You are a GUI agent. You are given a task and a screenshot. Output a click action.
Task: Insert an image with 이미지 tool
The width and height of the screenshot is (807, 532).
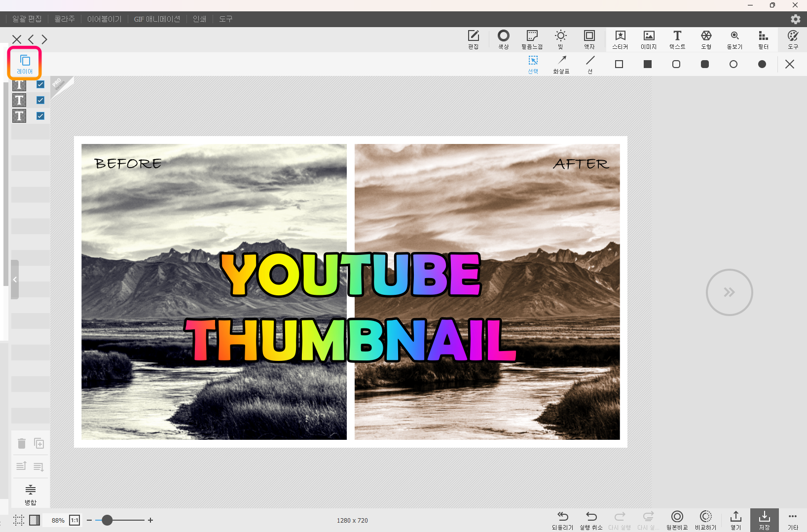(x=649, y=39)
